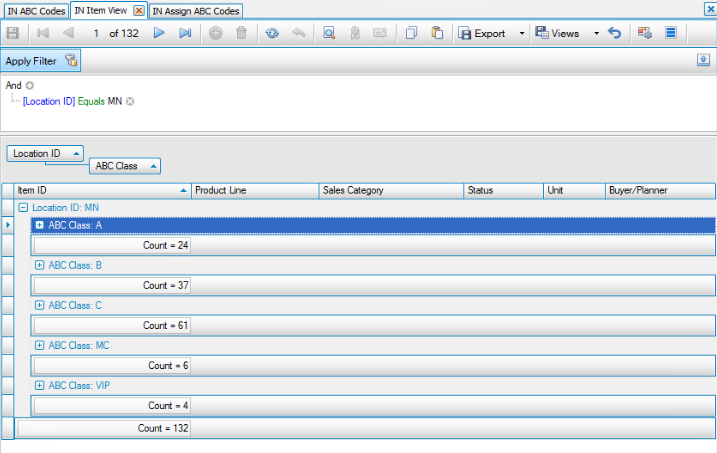Expand ABC Class: MC group

pyautogui.click(x=40, y=345)
